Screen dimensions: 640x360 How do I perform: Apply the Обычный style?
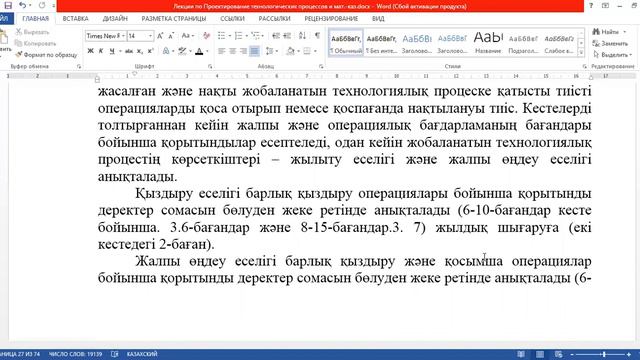[x=346, y=43]
